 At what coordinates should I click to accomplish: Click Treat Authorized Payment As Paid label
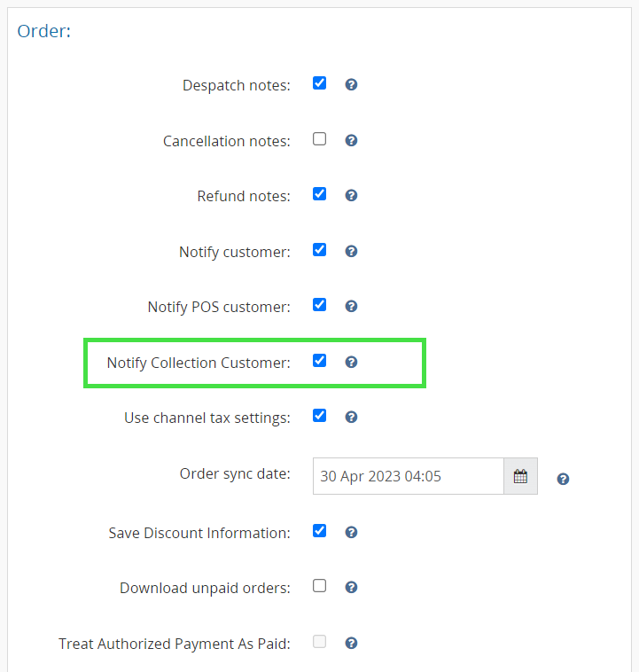[x=175, y=644]
